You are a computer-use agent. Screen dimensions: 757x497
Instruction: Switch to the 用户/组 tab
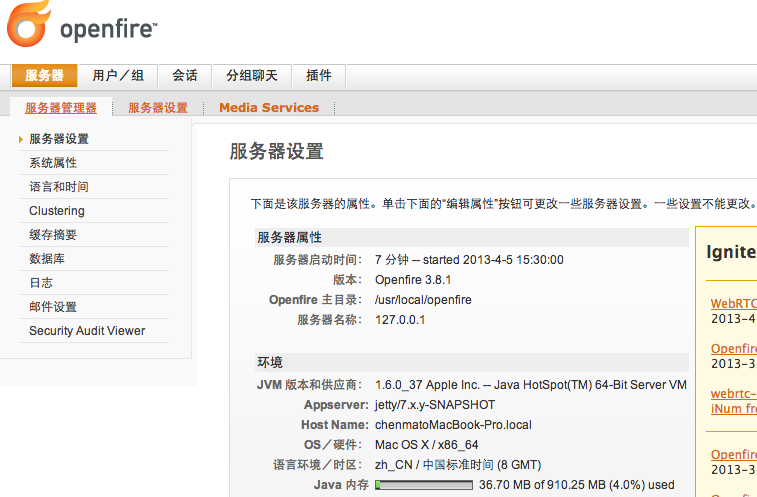click(118, 75)
